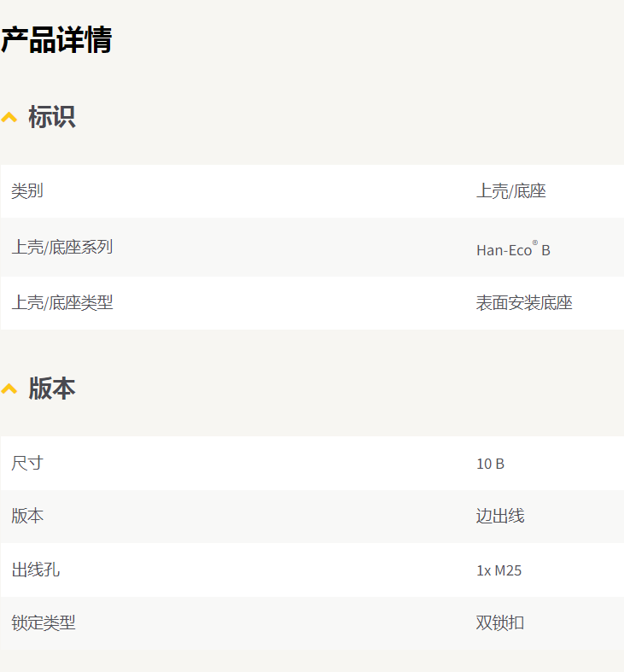Select the 上壳/底座类型 label
Viewport: 624px width, 672px height.
coord(62,303)
